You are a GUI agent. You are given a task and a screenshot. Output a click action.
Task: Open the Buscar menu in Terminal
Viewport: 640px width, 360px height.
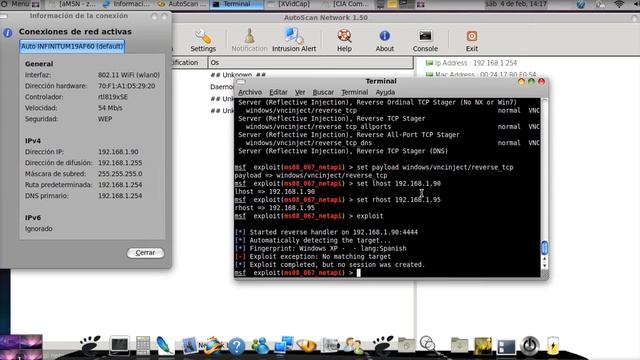click(x=323, y=92)
